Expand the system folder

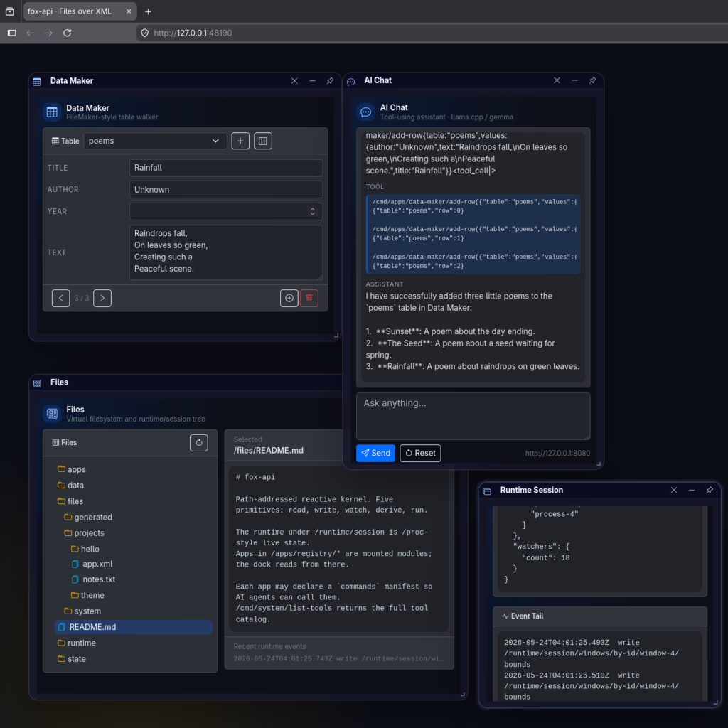click(x=82, y=611)
